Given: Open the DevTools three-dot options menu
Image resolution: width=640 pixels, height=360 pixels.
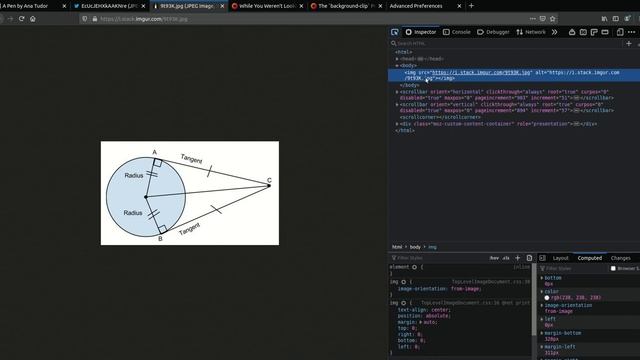Looking at the screenshot, I should tap(631, 32).
